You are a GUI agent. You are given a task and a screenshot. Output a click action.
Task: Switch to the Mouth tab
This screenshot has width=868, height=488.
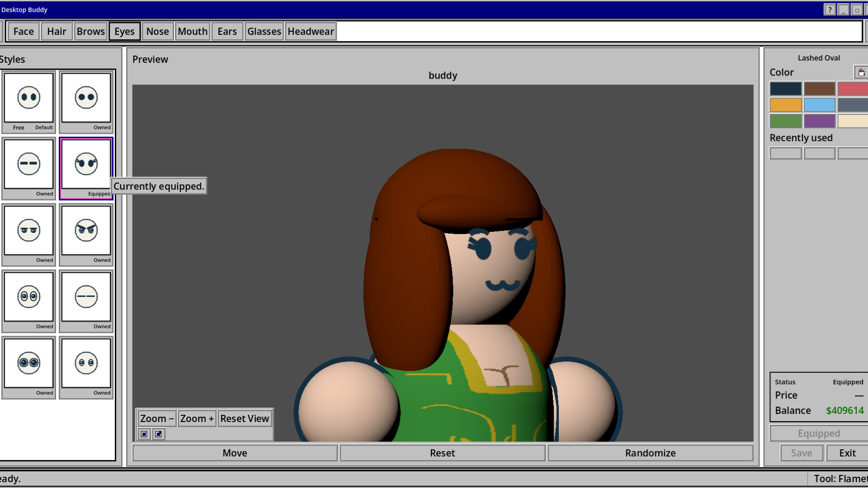[193, 31]
